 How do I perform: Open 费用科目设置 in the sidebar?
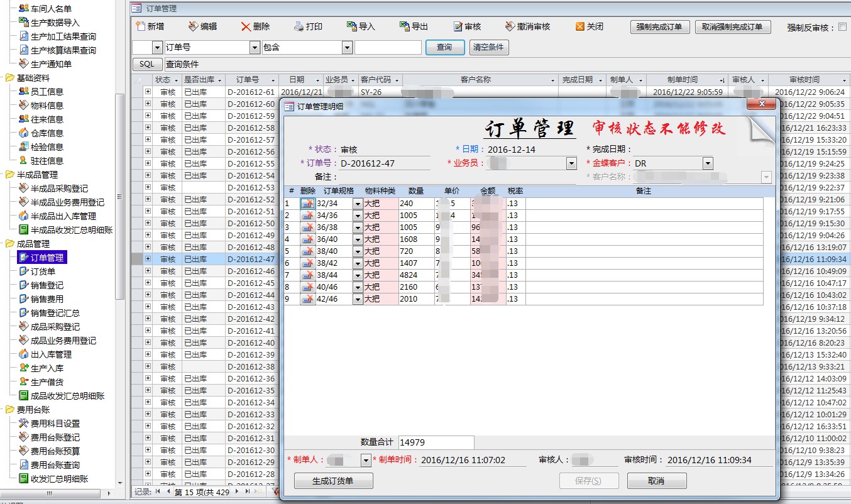[55, 424]
